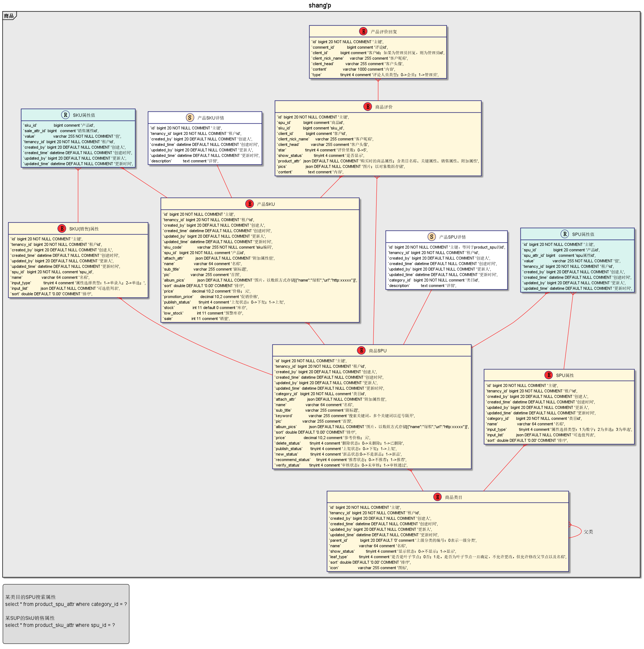Select the diagram title shang'p
Image resolution: width=644 pixels, height=649 pixels.
pyautogui.click(x=320, y=5)
